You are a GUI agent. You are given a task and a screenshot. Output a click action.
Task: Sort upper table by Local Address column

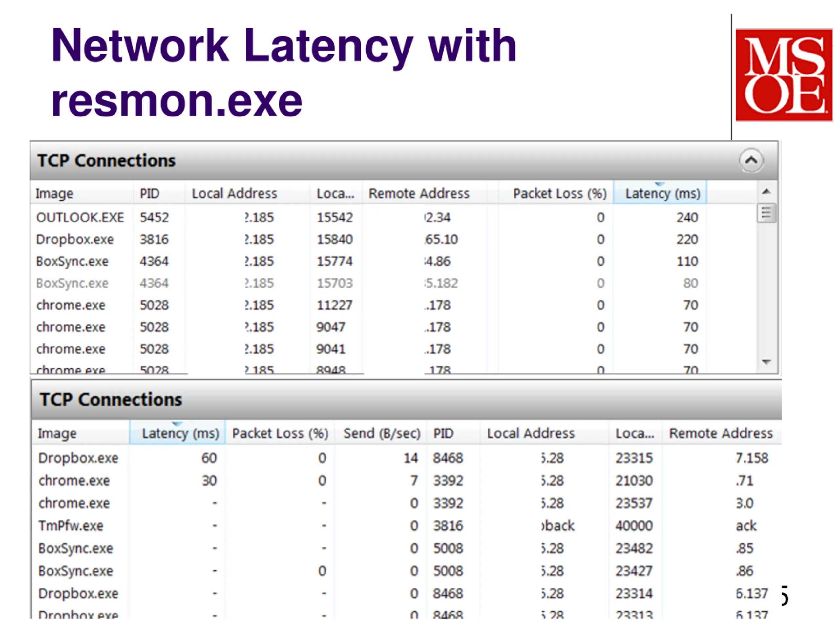tap(247, 193)
